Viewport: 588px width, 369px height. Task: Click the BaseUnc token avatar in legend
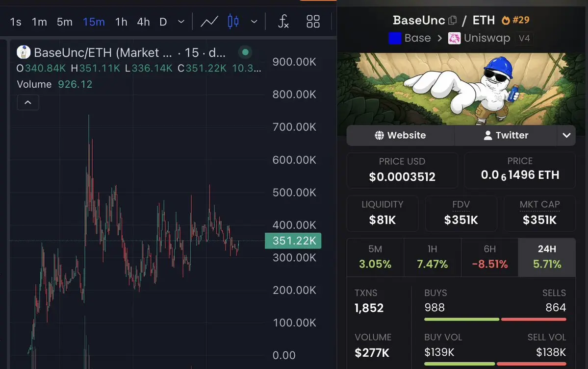tap(24, 52)
